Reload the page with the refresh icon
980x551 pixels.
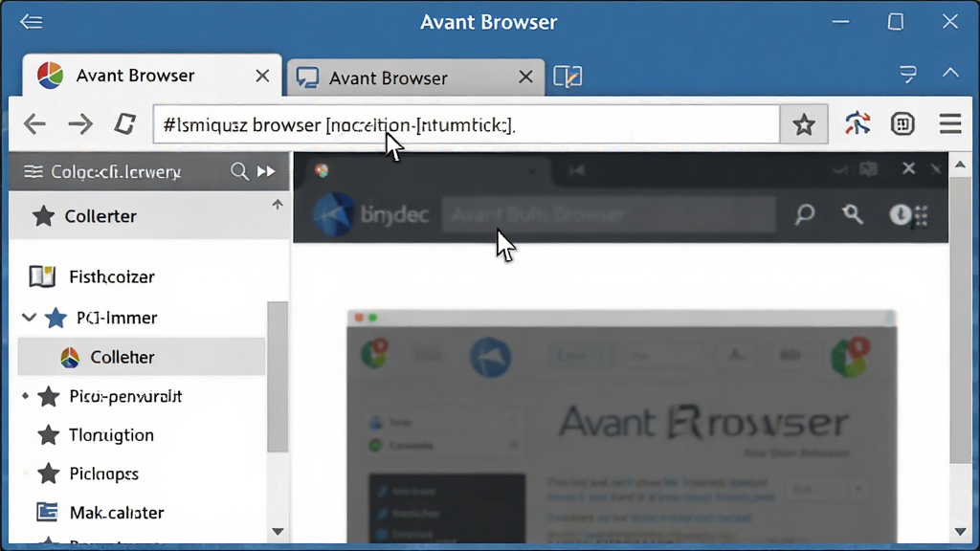coord(125,123)
